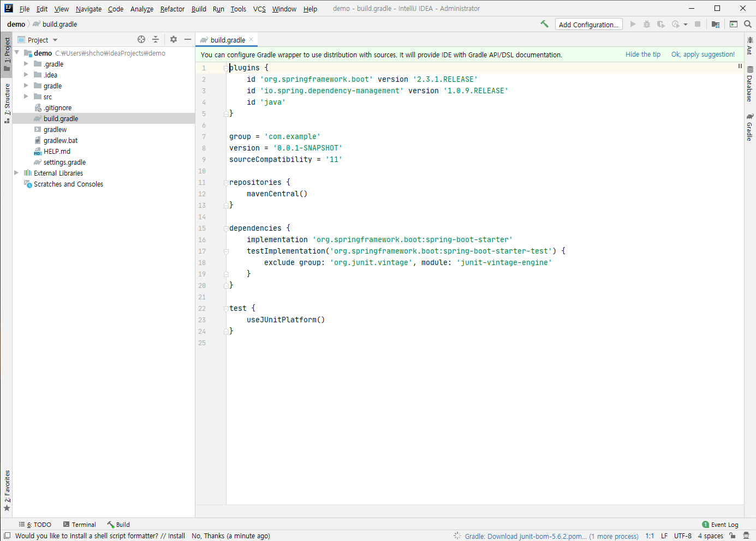The height and width of the screenshot is (541, 756).
Task: Toggle the Project tool window side tab
Action: [7, 54]
